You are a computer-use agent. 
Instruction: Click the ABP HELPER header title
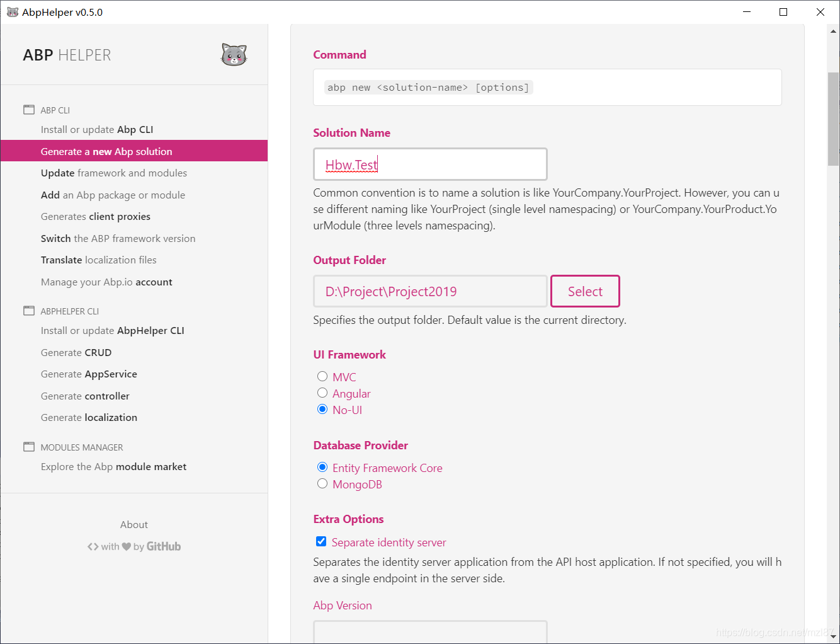[67, 55]
